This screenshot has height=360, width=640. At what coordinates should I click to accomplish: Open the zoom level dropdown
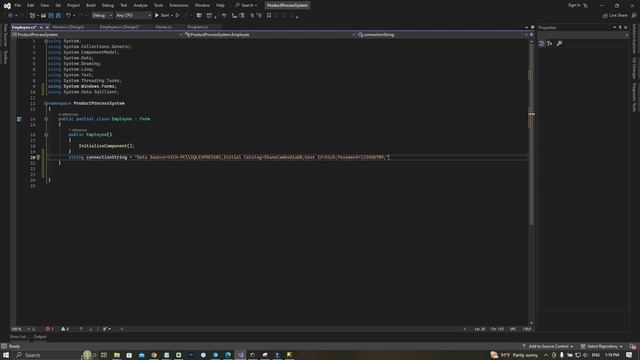tap(21, 329)
